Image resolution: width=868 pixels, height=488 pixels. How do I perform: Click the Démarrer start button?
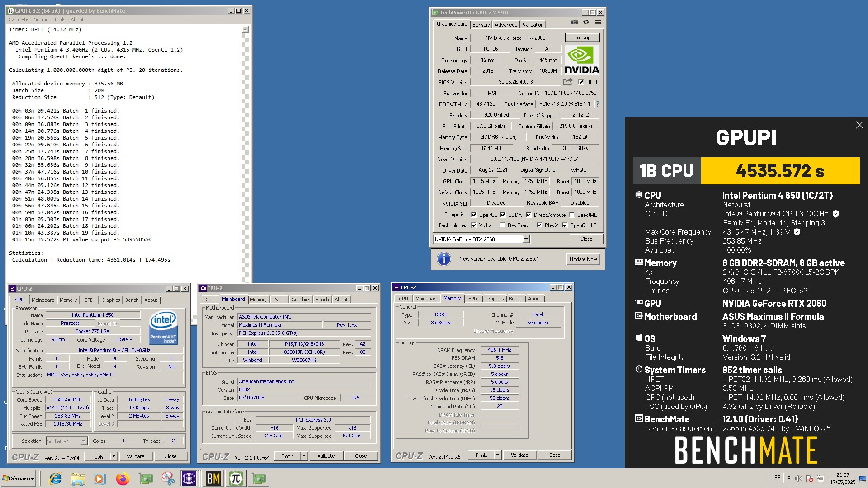pos(18,479)
